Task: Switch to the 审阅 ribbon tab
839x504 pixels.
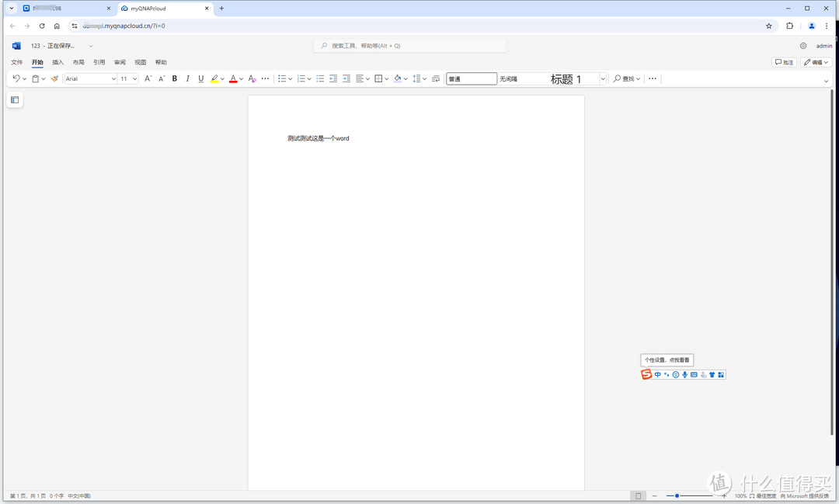Action: pyautogui.click(x=120, y=62)
